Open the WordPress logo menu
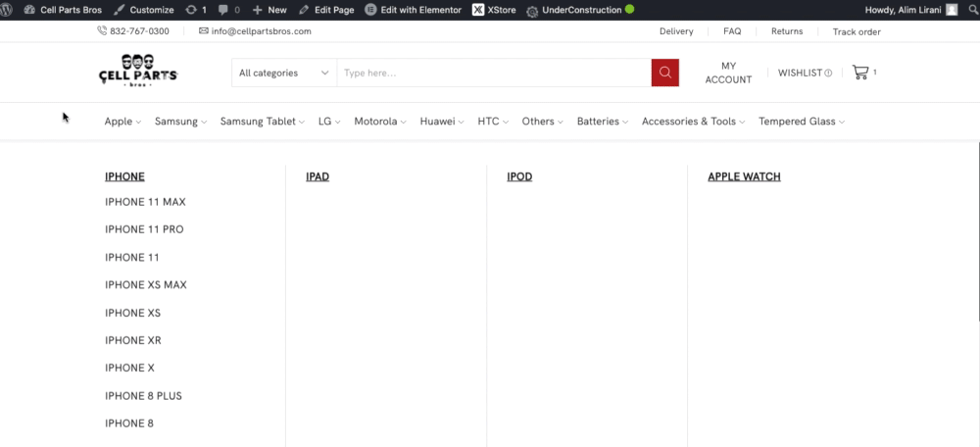The width and height of the screenshot is (980, 447). pyautogui.click(x=7, y=10)
